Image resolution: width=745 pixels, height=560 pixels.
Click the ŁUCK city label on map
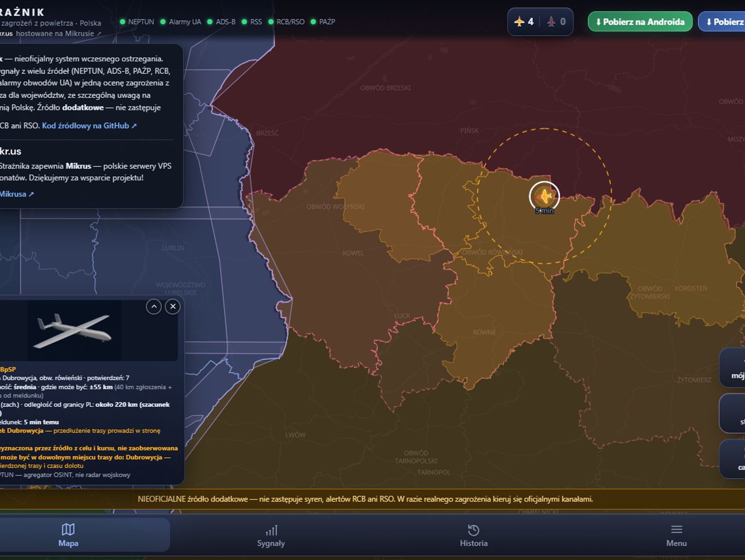click(402, 316)
